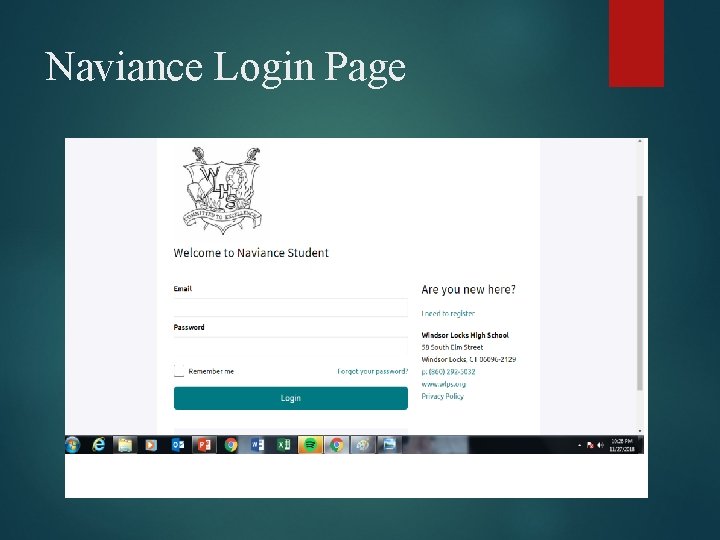Click the scrollbar up arrow
Image resolution: width=720 pixels, height=540 pixels.
pos(640,141)
